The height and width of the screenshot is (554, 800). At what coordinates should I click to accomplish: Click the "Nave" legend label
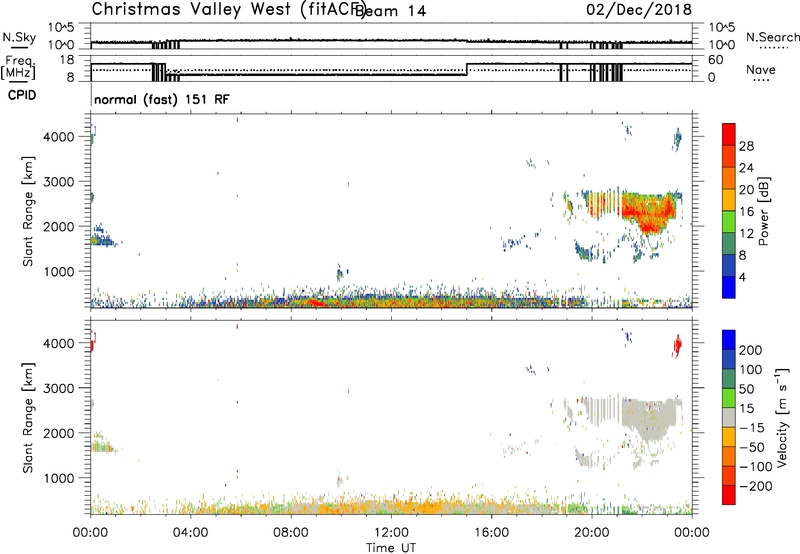click(x=761, y=70)
